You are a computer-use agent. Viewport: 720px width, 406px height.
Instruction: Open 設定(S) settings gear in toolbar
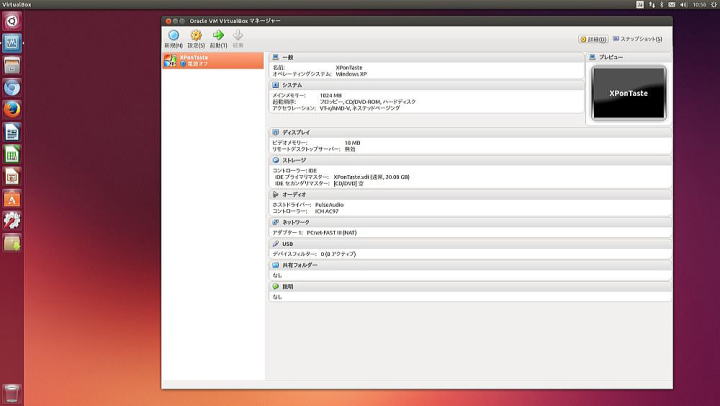tap(196, 35)
